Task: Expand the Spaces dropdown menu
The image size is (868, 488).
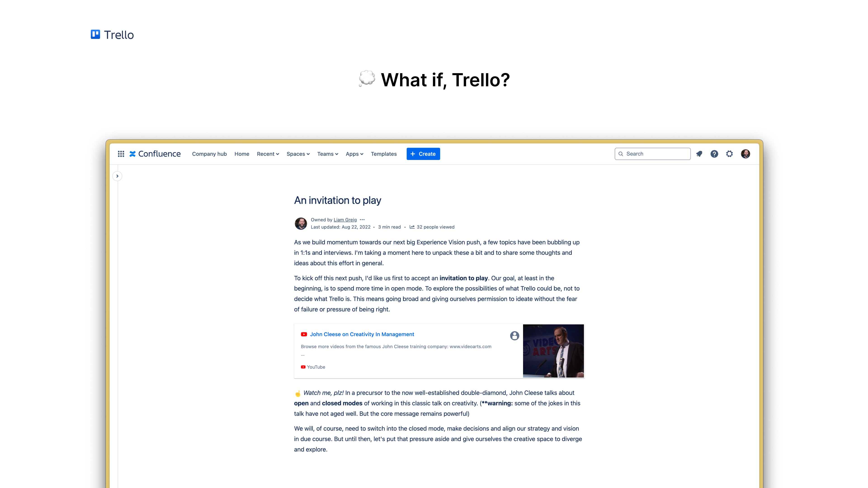Action: pos(297,154)
